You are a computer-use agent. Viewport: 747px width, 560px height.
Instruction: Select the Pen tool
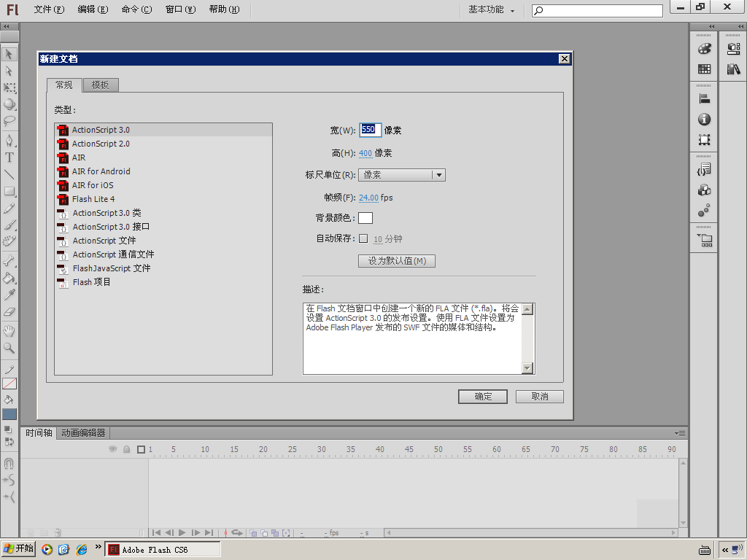[x=9, y=140]
